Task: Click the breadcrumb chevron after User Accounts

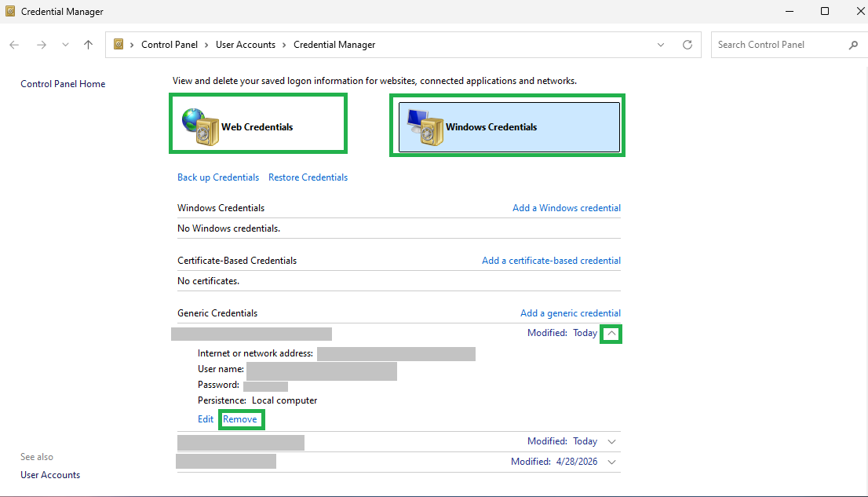Action: (284, 45)
